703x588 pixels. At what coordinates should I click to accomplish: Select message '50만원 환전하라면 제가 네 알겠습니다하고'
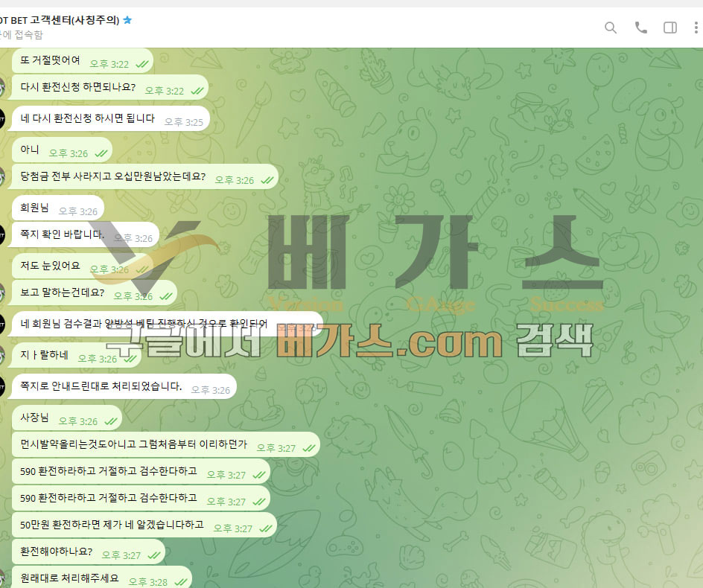(x=144, y=525)
